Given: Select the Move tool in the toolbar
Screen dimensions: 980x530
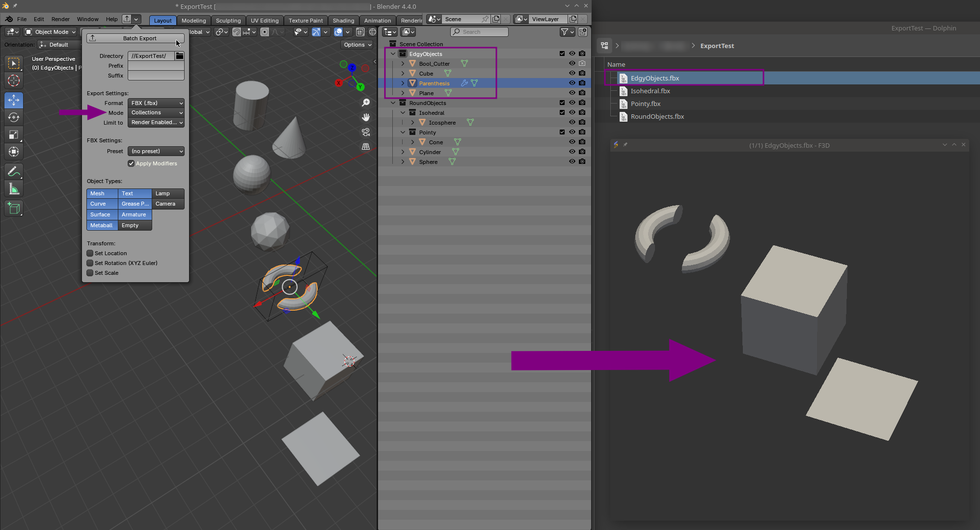Looking at the screenshot, I should [13, 101].
